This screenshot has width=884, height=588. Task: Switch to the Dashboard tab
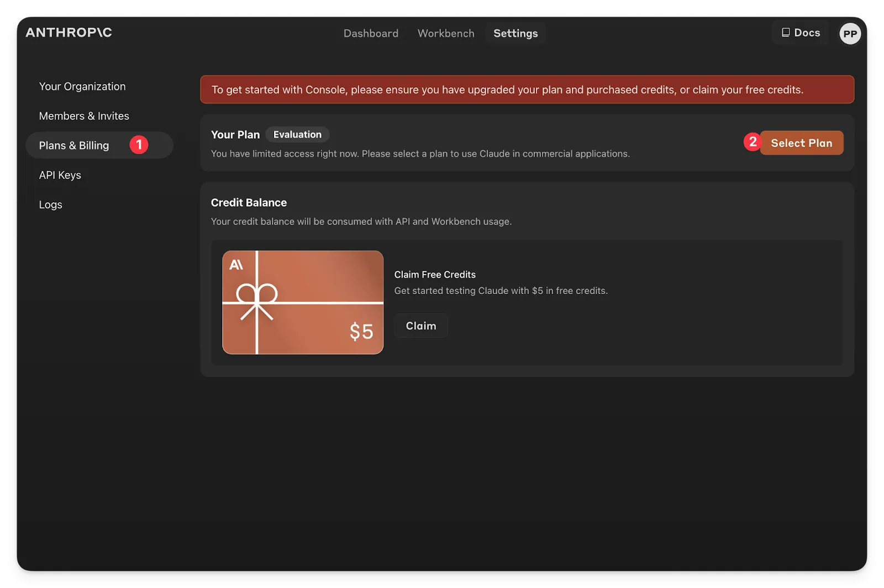pos(371,33)
